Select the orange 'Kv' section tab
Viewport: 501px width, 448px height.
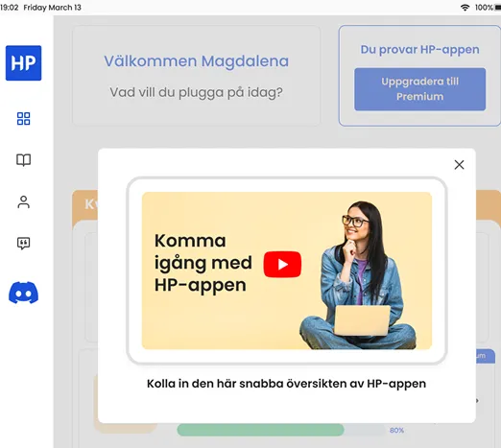(x=85, y=204)
